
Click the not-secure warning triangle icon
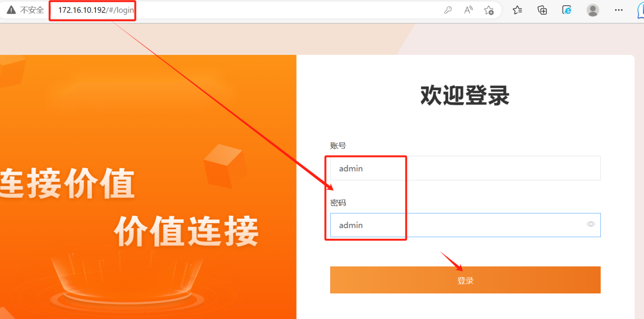point(11,10)
